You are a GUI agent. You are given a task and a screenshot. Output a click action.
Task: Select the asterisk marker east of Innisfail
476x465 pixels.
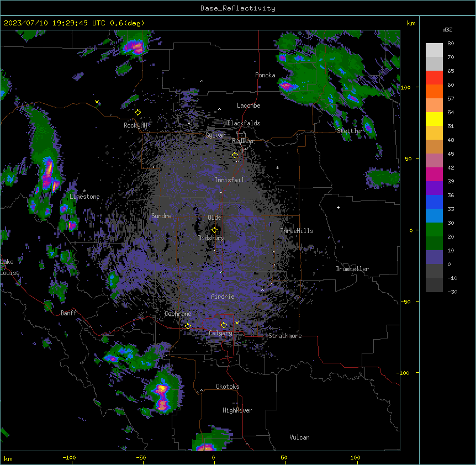277,168
